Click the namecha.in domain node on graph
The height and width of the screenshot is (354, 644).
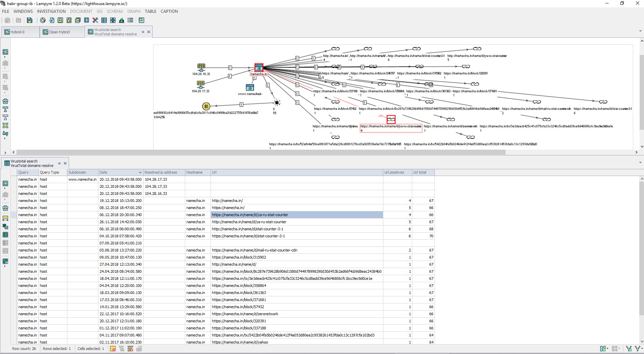click(259, 67)
